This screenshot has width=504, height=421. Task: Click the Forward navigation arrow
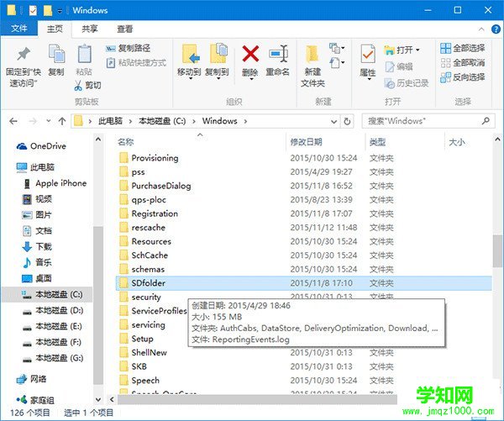[x=33, y=121]
